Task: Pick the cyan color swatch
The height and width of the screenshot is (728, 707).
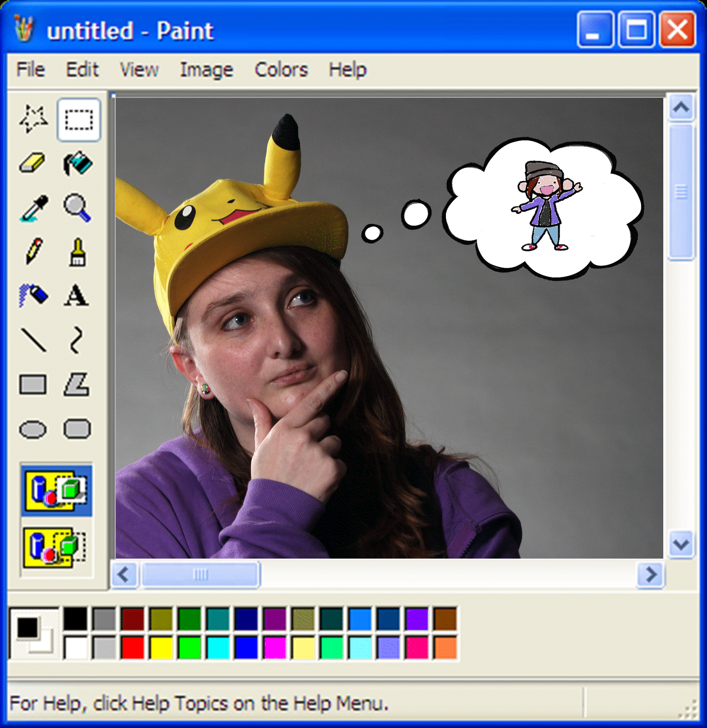Action: tap(218, 648)
